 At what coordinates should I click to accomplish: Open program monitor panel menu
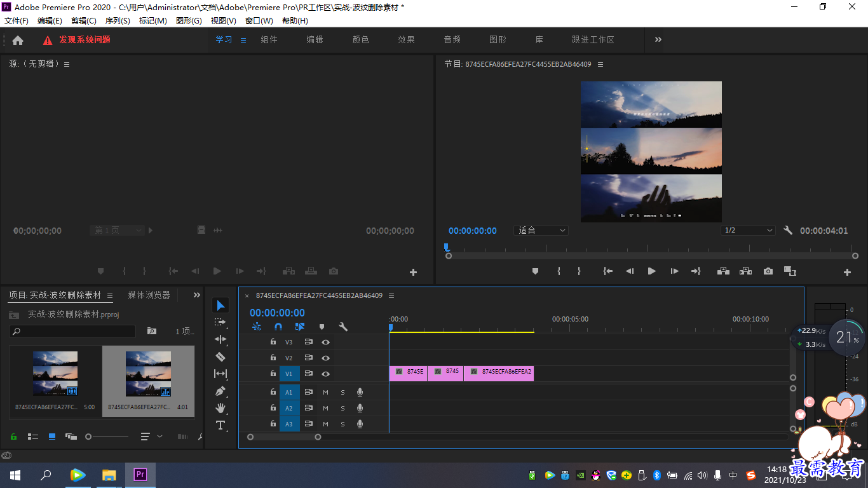click(x=600, y=64)
